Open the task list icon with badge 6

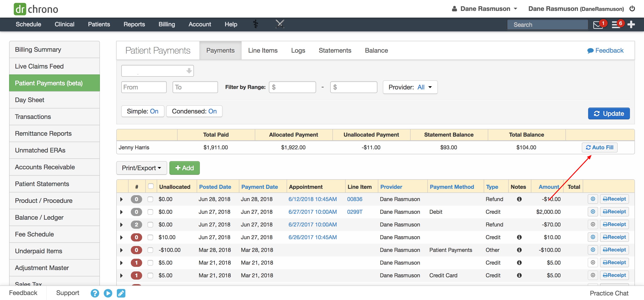616,25
